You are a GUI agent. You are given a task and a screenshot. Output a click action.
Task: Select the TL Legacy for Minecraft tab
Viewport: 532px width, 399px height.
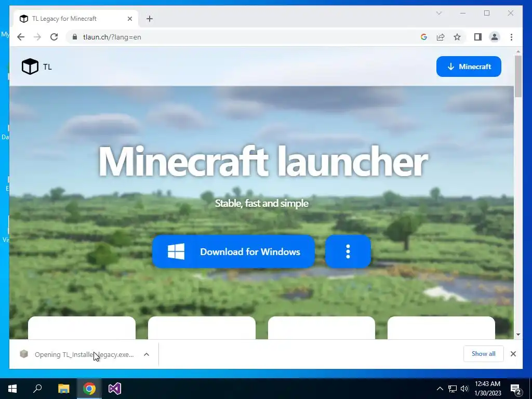point(76,19)
